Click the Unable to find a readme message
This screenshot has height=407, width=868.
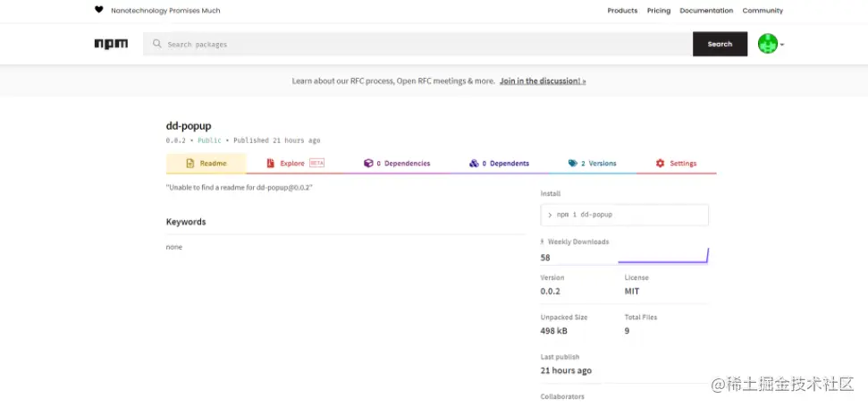pos(240,188)
